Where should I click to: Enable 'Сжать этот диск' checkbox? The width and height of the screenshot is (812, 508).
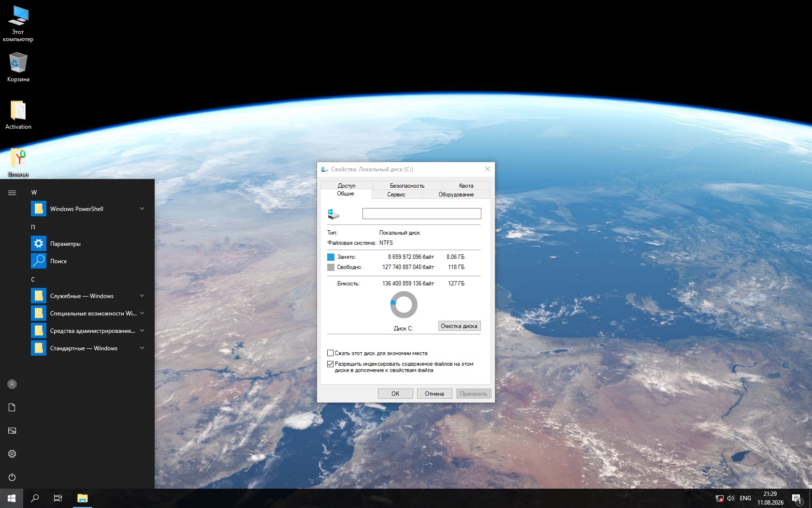(x=331, y=353)
